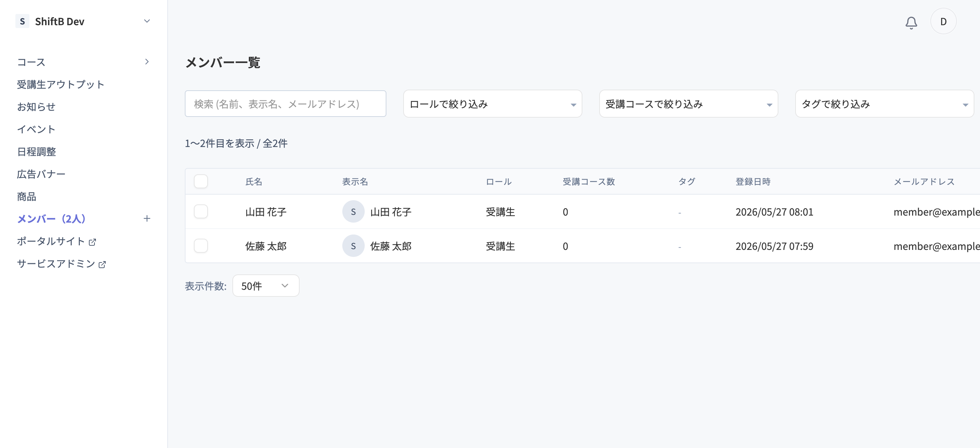Click the display name 佐藤 太郎 beside avatar
Image resolution: width=980 pixels, height=448 pixels.
pos(391,246)
